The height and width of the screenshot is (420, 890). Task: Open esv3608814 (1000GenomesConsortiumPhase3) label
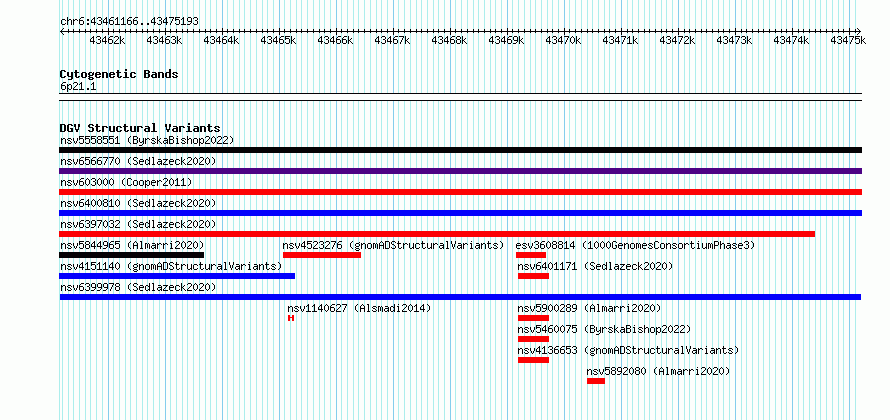(635, 245)
